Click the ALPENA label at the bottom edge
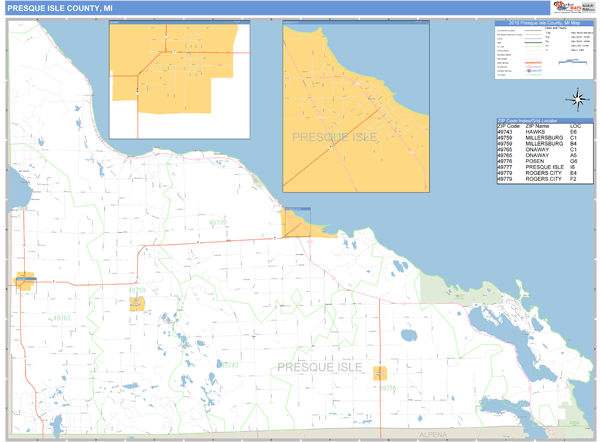This screenshot has width=600, height=442. click(432, 435)
